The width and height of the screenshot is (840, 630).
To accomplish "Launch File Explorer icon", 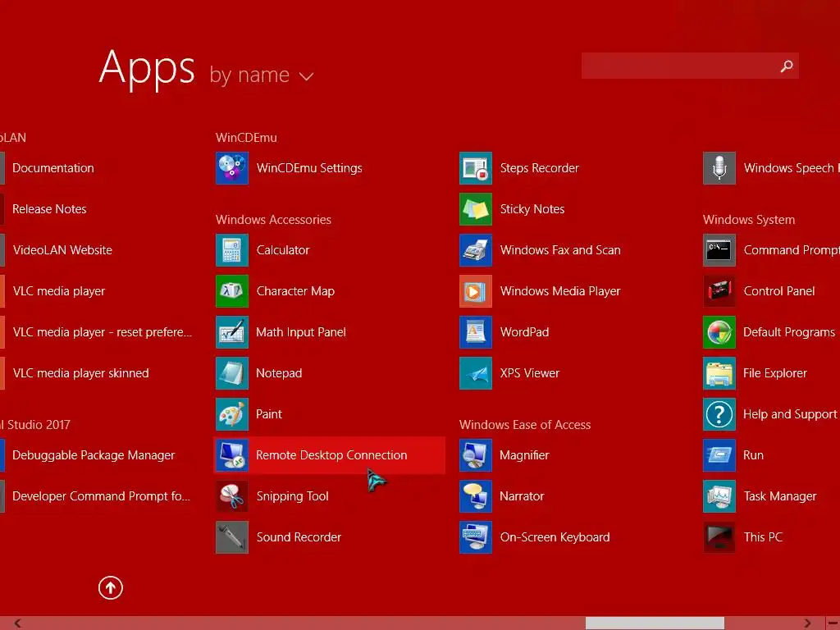I will (x=719, y=373).
